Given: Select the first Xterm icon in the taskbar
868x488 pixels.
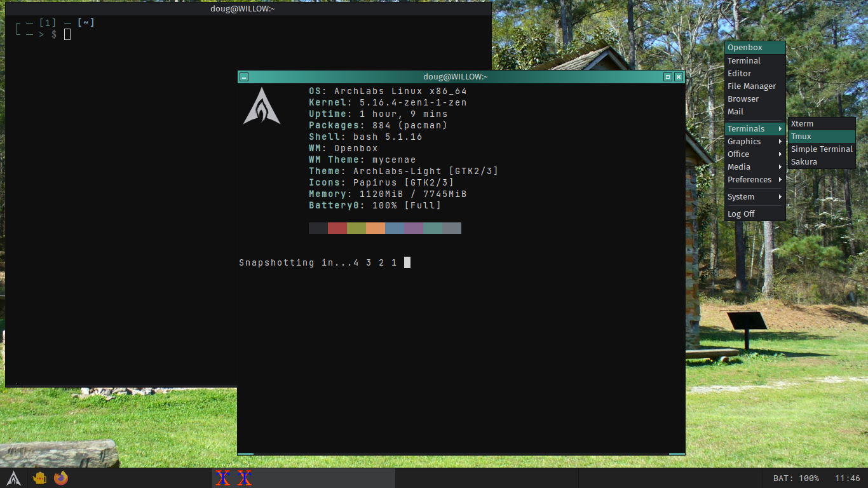Looking at the screenshot, I should (222, 478).
